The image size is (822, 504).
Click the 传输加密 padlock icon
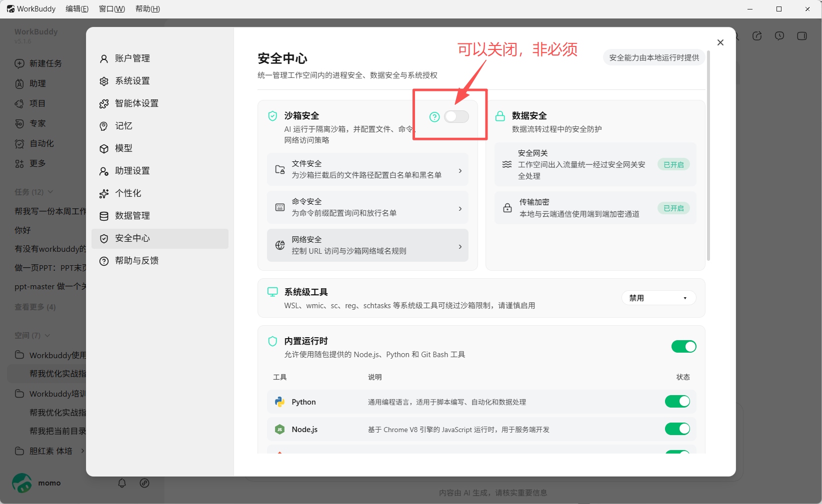[507, 208]
